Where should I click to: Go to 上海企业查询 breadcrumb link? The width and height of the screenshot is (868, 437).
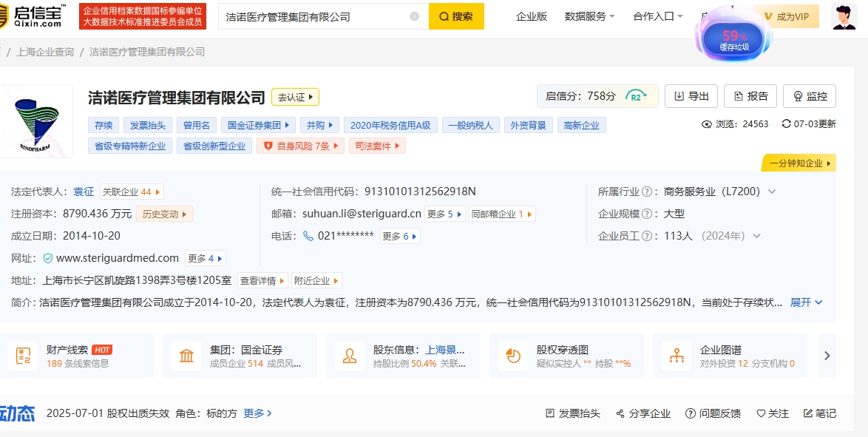click(x=45, y=52)
